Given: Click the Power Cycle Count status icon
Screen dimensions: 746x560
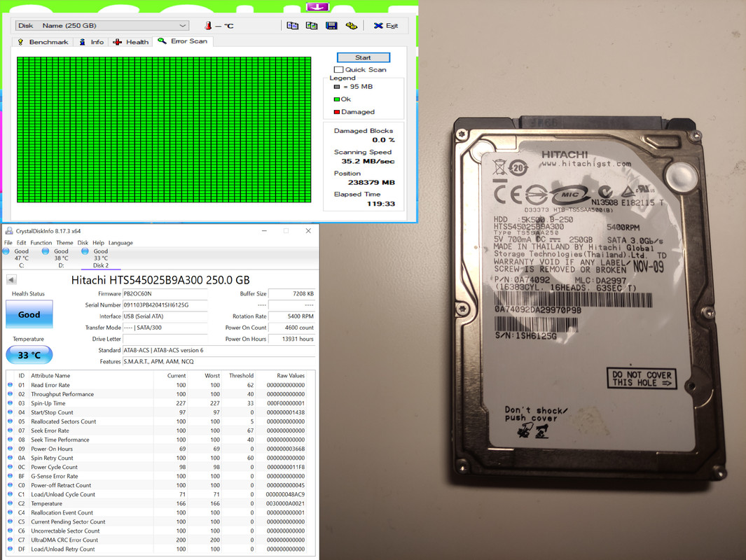Looking at the screenshot, I should pyautogui.click(x=11, y=467).
